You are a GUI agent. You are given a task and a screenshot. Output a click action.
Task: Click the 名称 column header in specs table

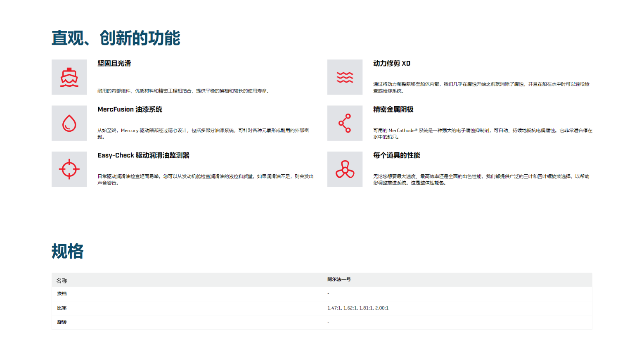click(x=62, y=280)
